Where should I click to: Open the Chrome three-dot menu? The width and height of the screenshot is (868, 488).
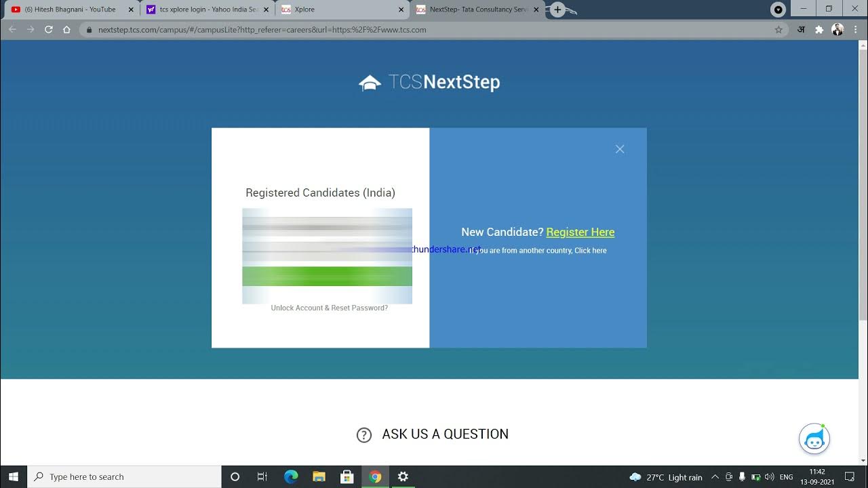coord(856,30)
